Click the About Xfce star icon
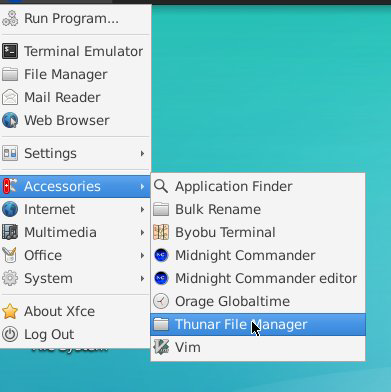 [10, 311]
